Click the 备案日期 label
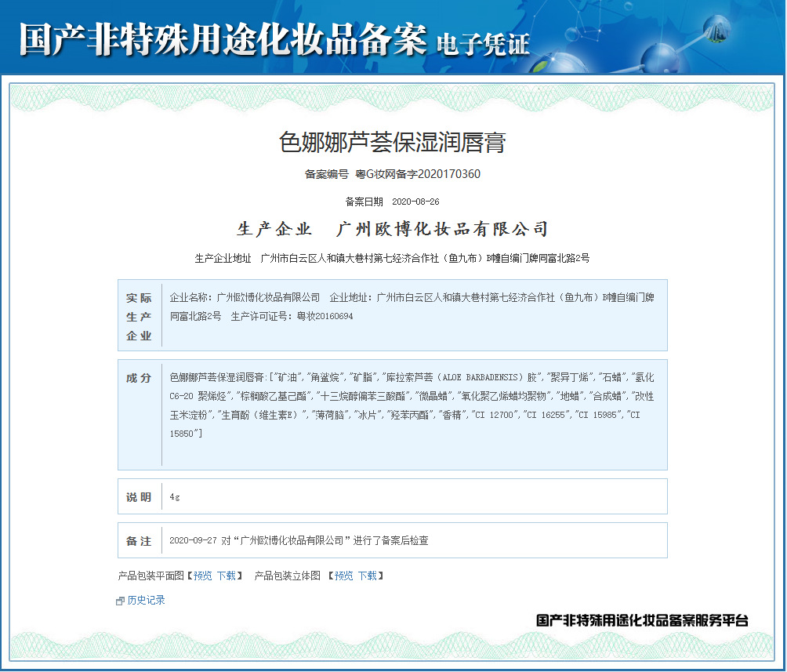The image size is (787, 672). tap(364, 202)
